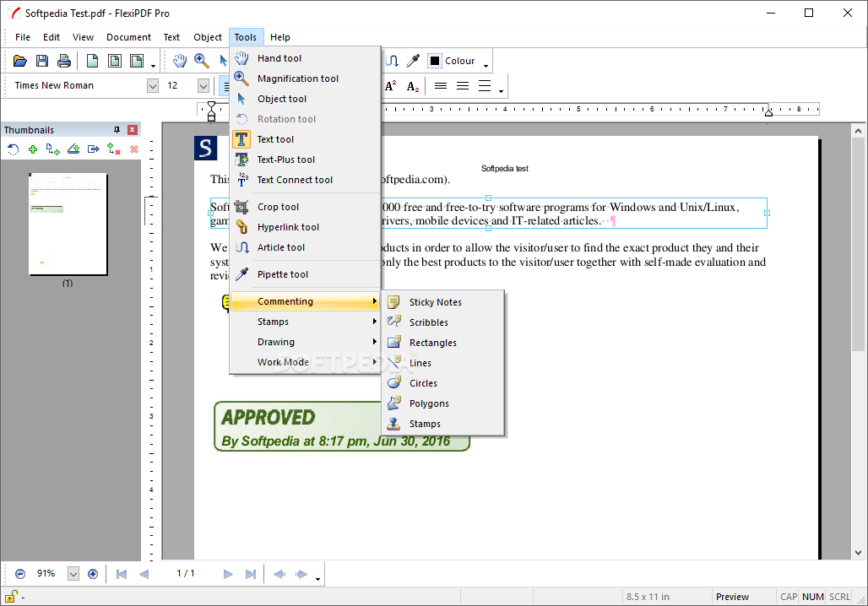Click the Print icon in toolbar
Viewport: 868px width, 606px height.
[x=64, y=61]
